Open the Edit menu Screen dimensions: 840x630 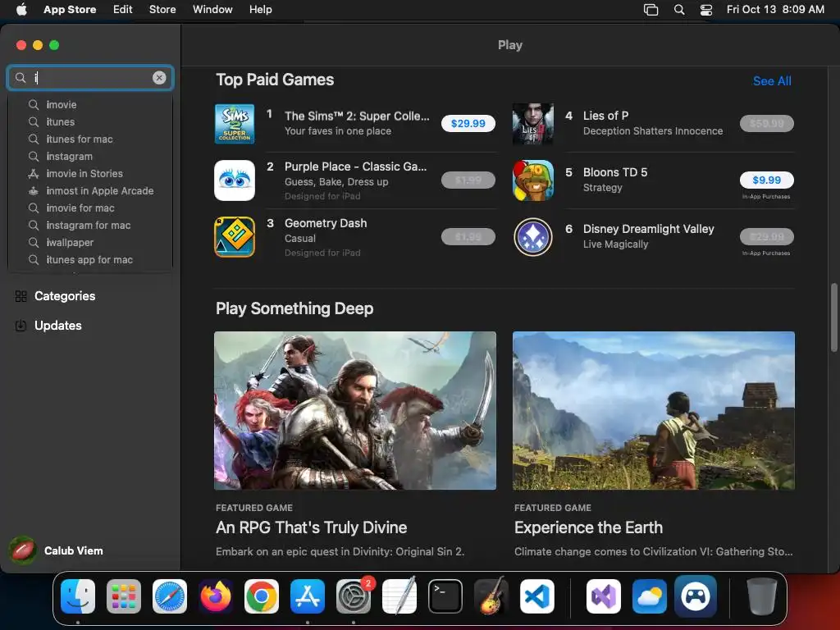[123, 9]
